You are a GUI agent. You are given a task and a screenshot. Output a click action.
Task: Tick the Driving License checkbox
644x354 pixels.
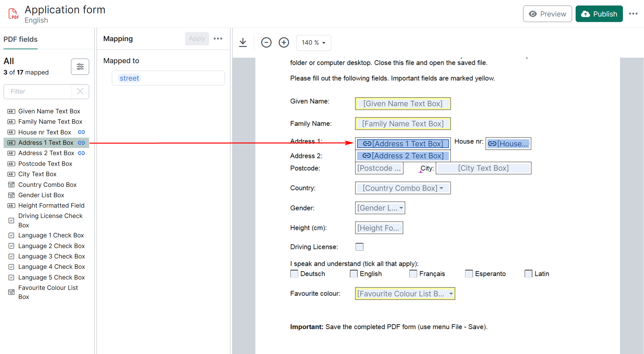tap(359, 247)
